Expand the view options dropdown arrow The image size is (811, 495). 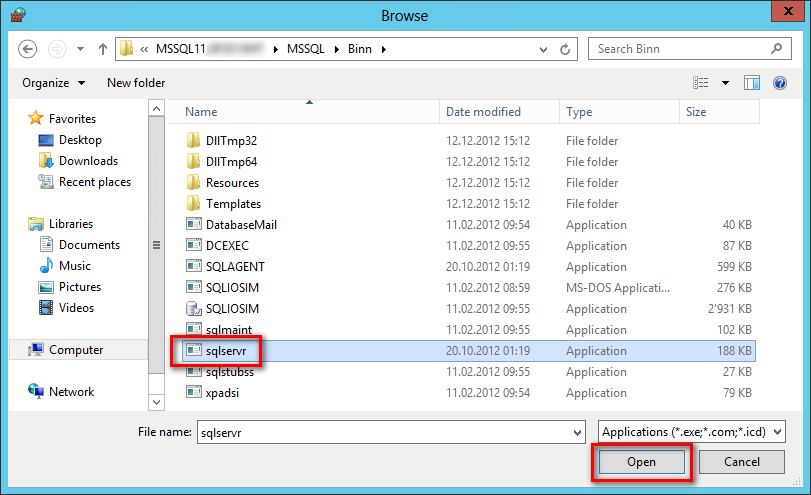tap(726, 83)
